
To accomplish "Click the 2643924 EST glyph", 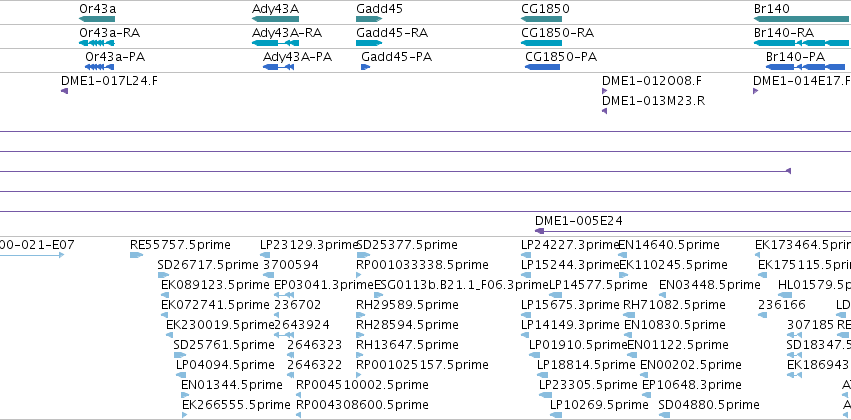I will (x=284, y=335).
